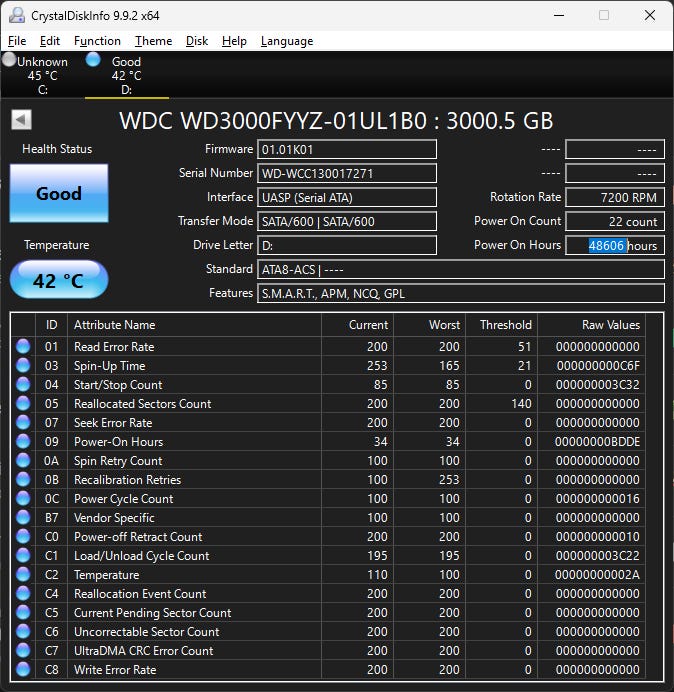Click the Transfer Mode field SATA/600

(x=347, y=221)
